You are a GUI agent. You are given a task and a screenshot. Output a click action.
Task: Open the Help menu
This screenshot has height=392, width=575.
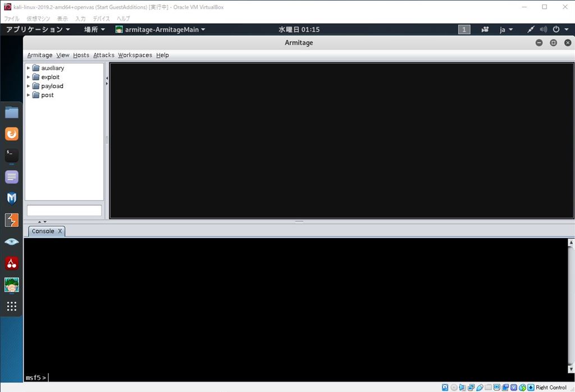coord(162,55)
